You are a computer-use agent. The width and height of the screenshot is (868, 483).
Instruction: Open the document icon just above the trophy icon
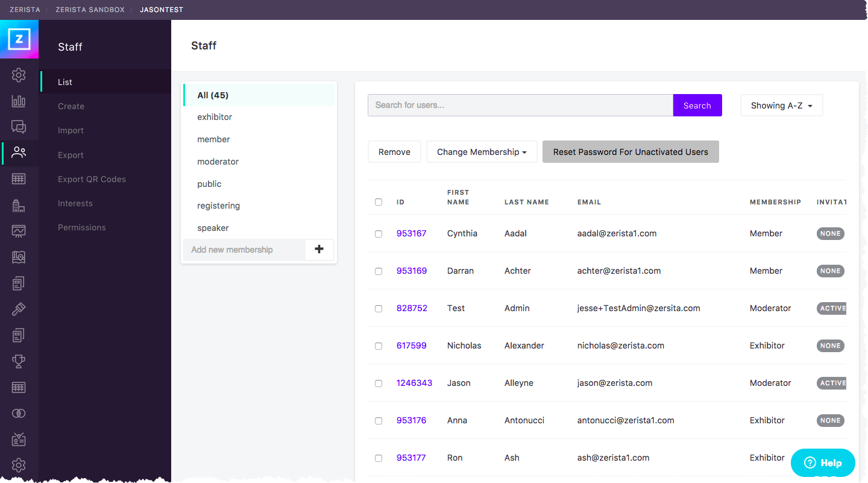pos(19,335)
